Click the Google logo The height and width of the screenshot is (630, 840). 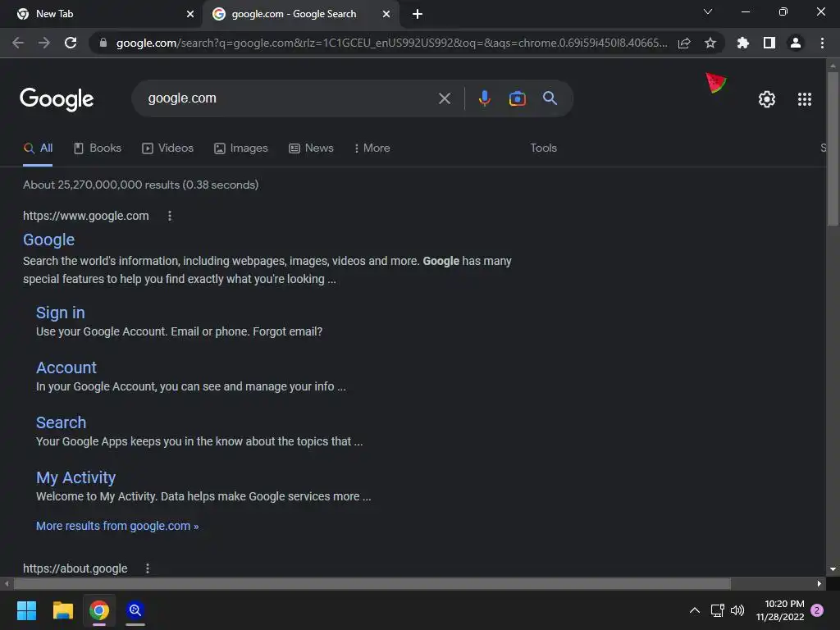coord(57,99)
